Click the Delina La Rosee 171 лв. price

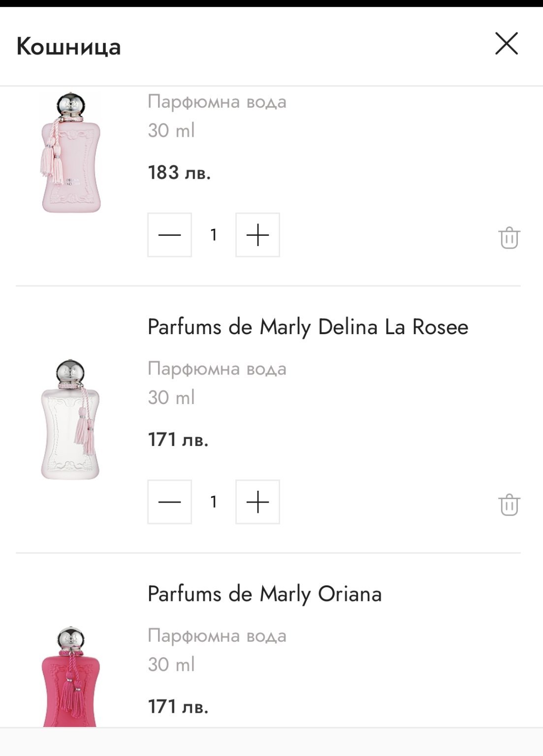(x=178, y=440)
